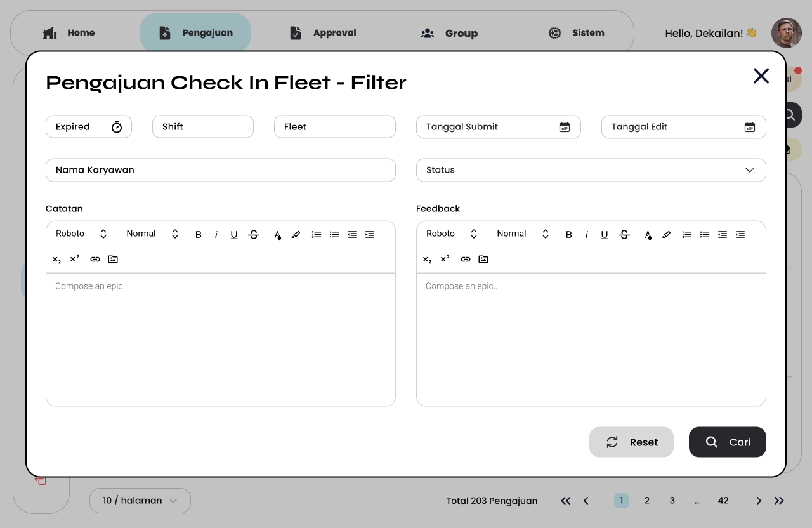The height and width of the screenshot is (528, 812).
Task: Toggle underline in the Catatan editor
Action: 234,235
